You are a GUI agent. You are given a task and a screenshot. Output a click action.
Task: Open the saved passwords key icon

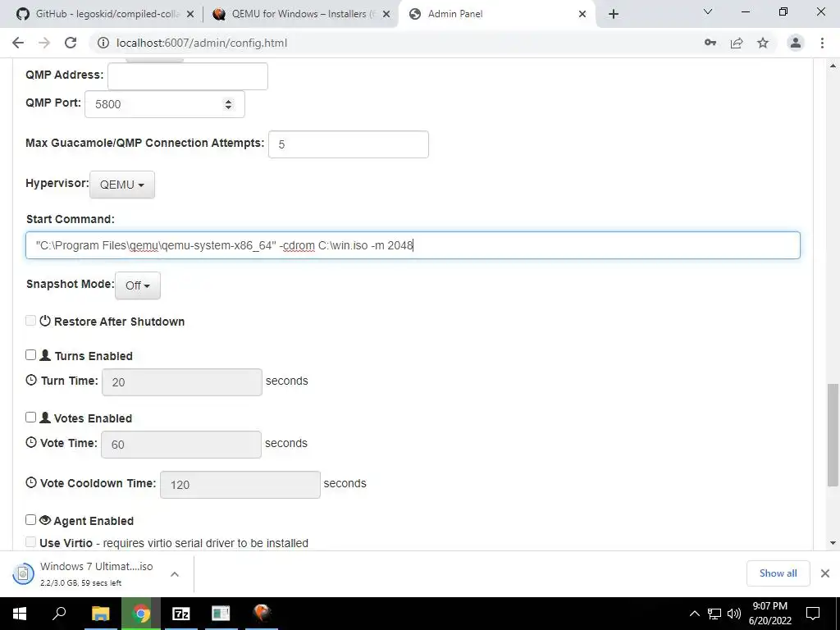[710, 43]
